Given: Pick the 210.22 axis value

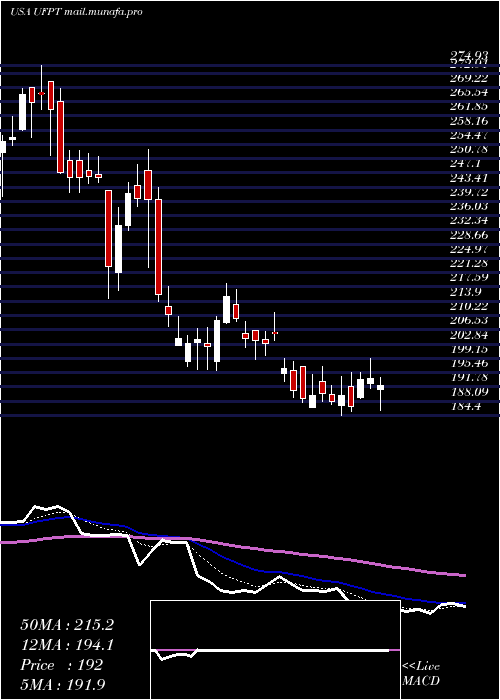Looking at the screenshot, I should tap(469, 306).
